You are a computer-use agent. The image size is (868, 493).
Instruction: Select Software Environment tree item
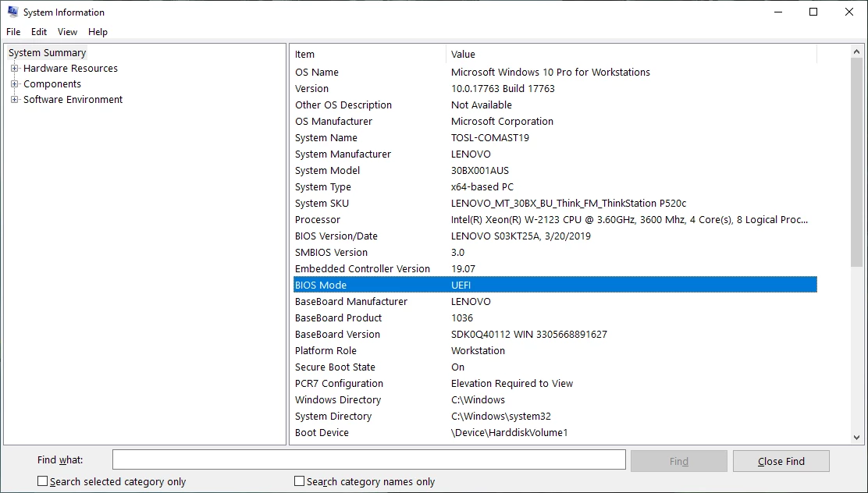(x=73, y=100)
